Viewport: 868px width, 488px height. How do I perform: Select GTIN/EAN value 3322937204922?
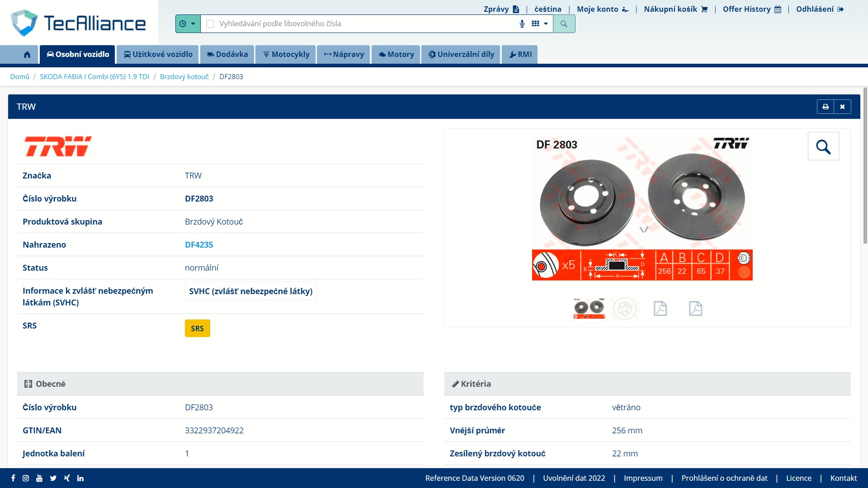point(214,430)
